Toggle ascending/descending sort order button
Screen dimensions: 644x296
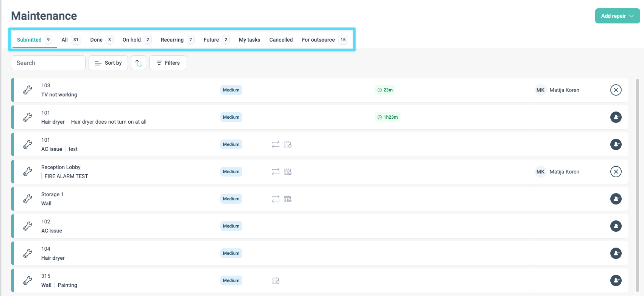click(139, 63)
